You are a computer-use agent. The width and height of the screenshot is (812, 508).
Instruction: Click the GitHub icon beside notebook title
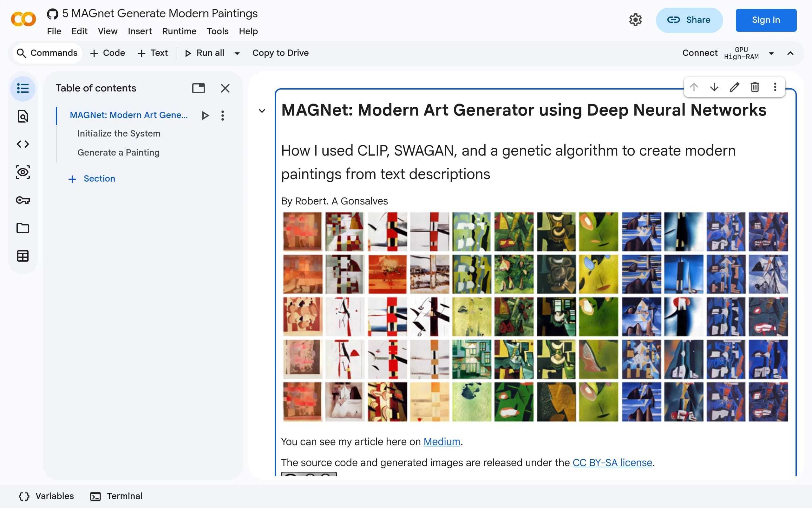pos(52,14)
